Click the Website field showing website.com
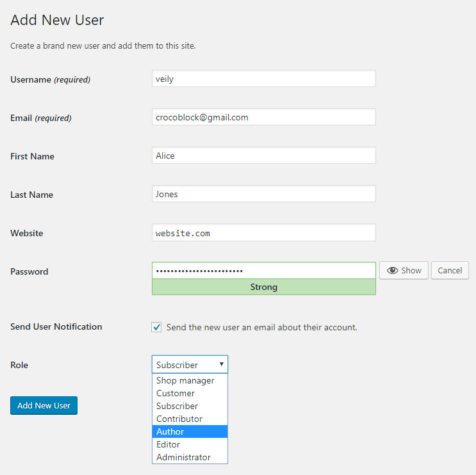The width and height of the screenshot is (476, 475). click(x=264, y=232)
